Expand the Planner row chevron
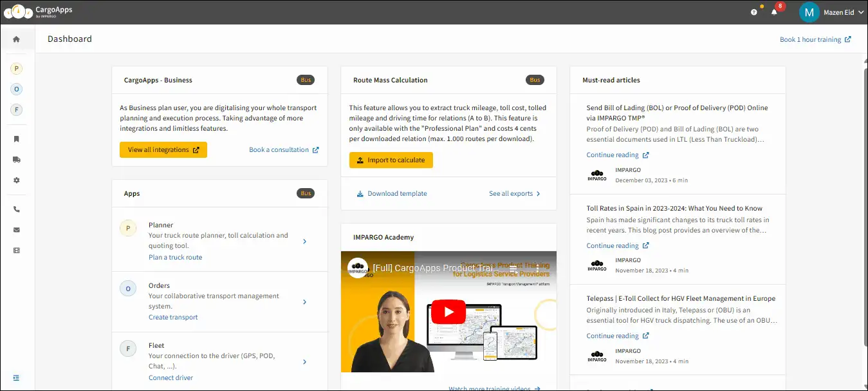 tap(304, 242)
